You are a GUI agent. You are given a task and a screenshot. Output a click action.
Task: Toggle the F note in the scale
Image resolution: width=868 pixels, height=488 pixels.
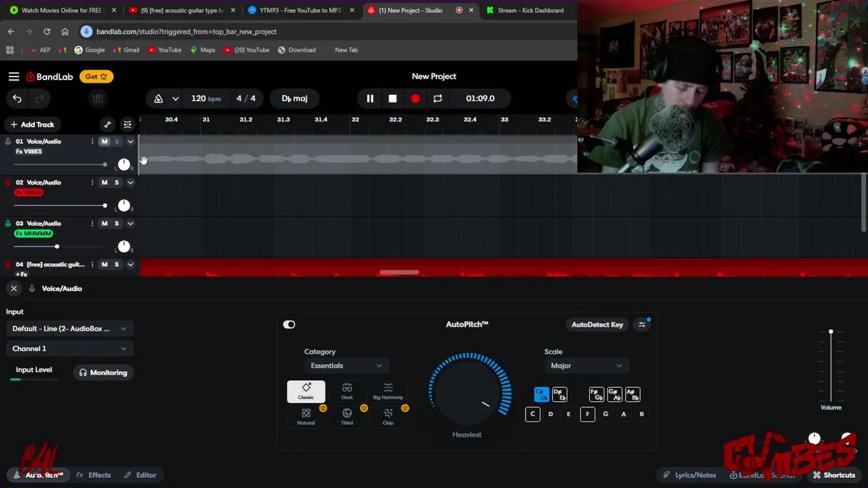pyautogui.click(x=587, y=414)
